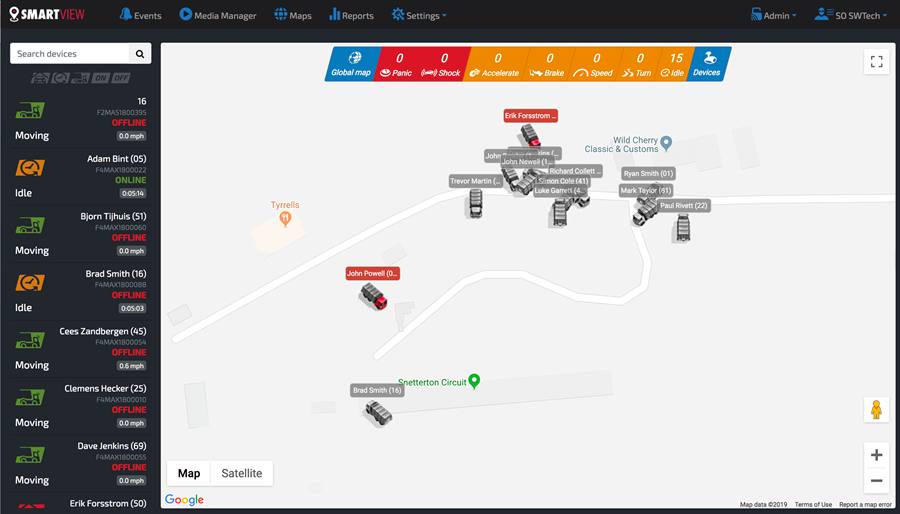Select the John Powell map label
900x514 pixels.
tap(373, 274)
